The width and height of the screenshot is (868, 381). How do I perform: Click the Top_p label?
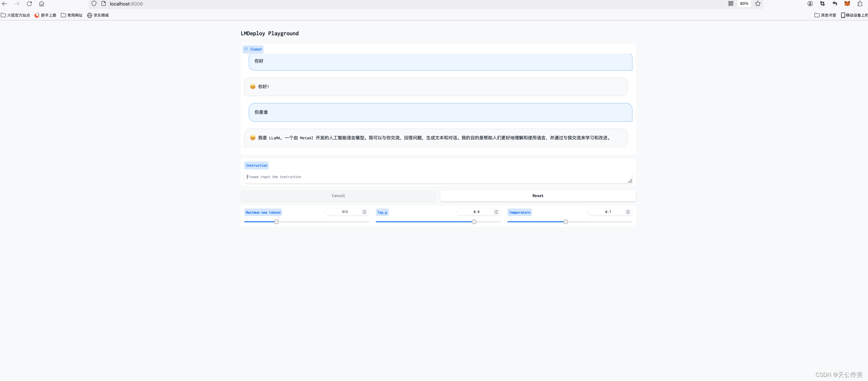[x=382, y=213]
